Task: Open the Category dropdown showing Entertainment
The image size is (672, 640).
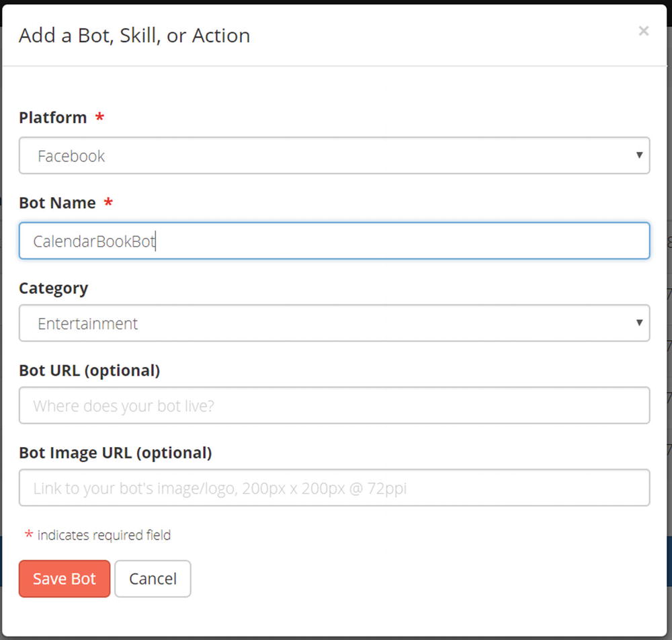Action: click(334, 323)
